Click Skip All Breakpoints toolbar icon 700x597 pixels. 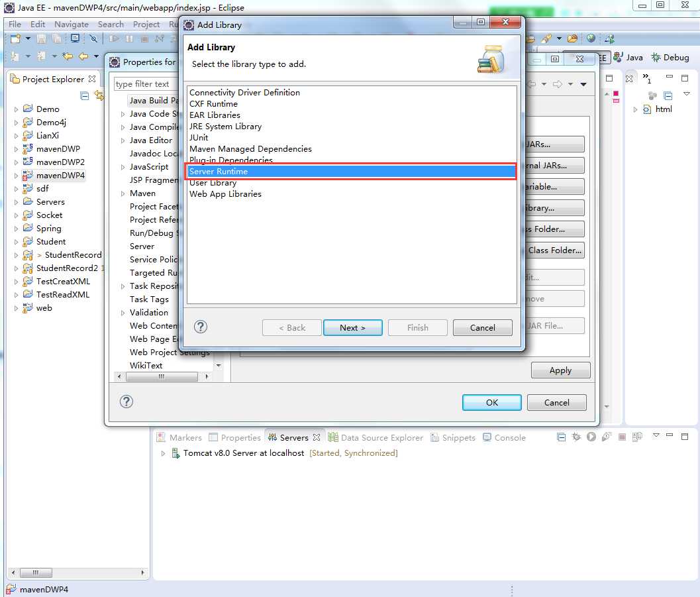point(93,39)
